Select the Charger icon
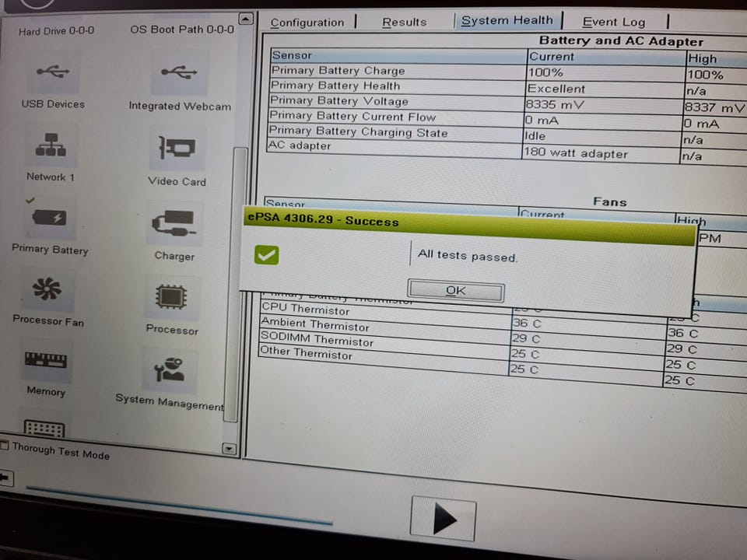 click(x=174, y=223)
